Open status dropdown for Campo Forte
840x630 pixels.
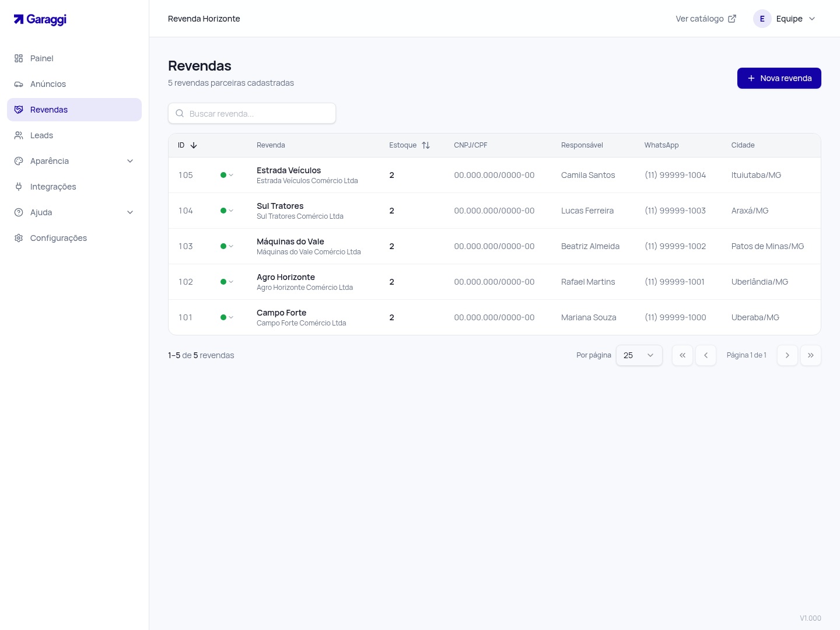pyautogui.click(x=227, y=317)
